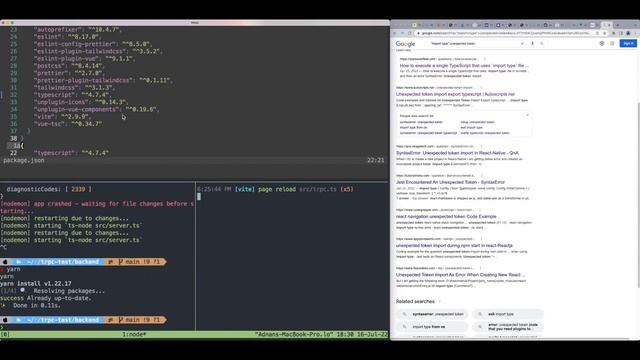Click 'Done in 0.11s.' terminal line
The height and width of the screenshot is (360, 640).
click(37, 305)
